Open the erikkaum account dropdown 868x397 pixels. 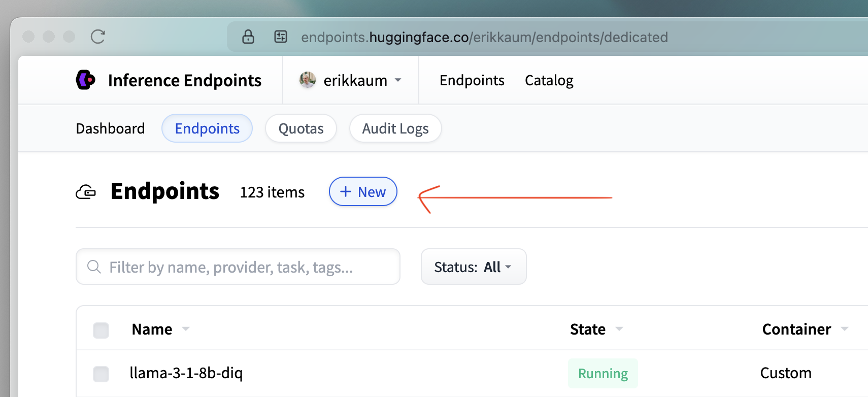point(351,80)
